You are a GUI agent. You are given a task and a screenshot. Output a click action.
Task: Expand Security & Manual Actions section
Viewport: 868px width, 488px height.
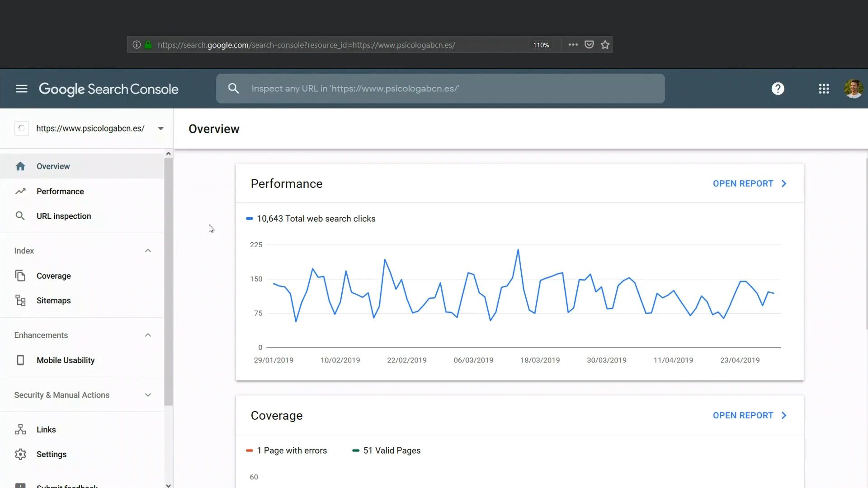[x=148, y=395]
